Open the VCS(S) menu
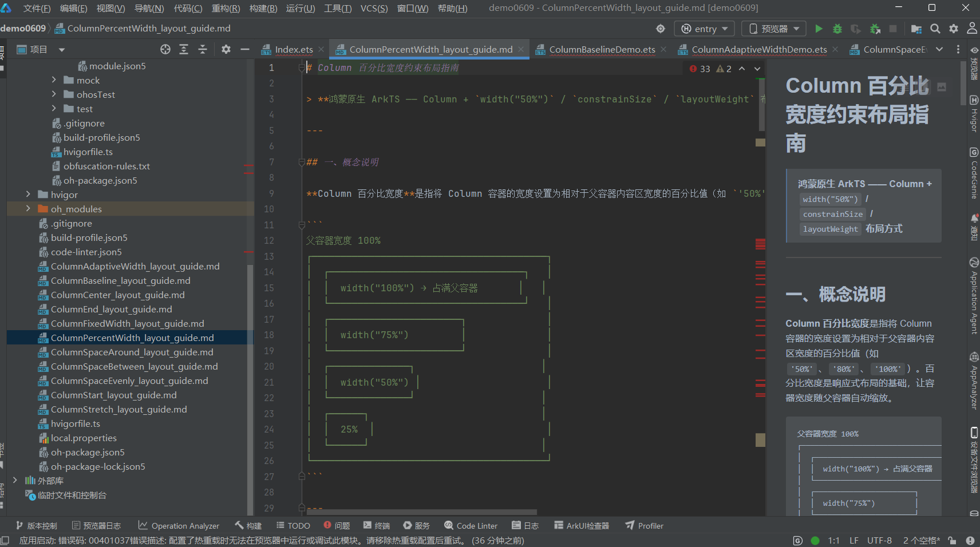This screenshot has width=980, height=547. pos(374,8)
